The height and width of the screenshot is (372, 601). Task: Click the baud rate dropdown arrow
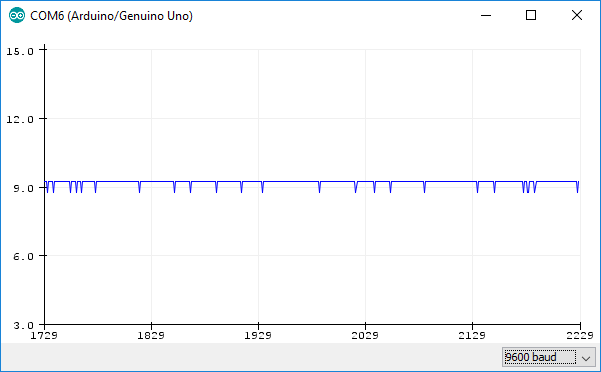coord(586,358)
